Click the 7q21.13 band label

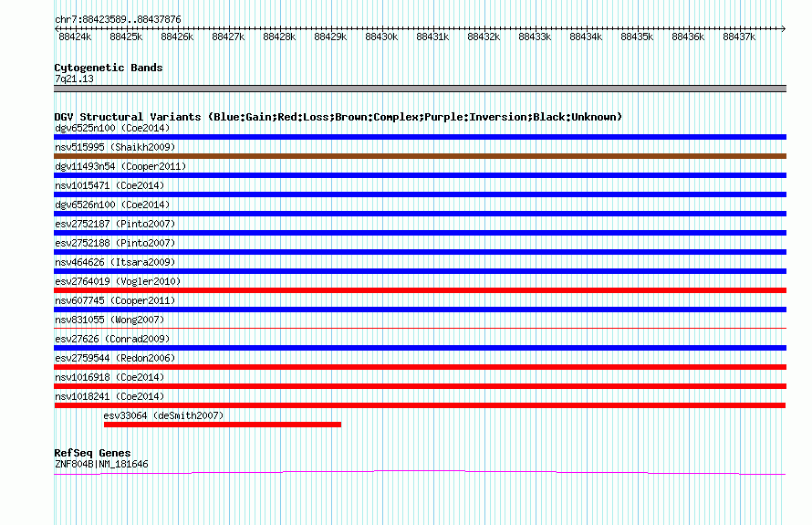pyautogui.click(x=74, y=79)
